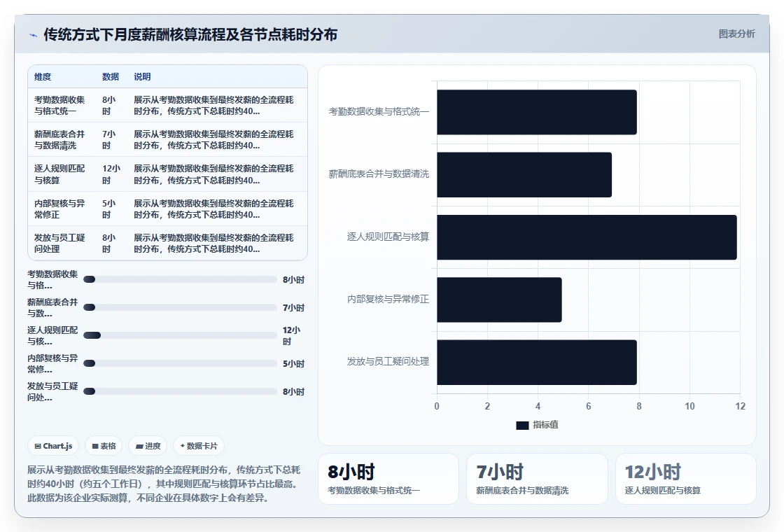Click the chart bar for 考勤数据收集与格式统一
Screen dimensions: 784x532
tap(536, 112)
